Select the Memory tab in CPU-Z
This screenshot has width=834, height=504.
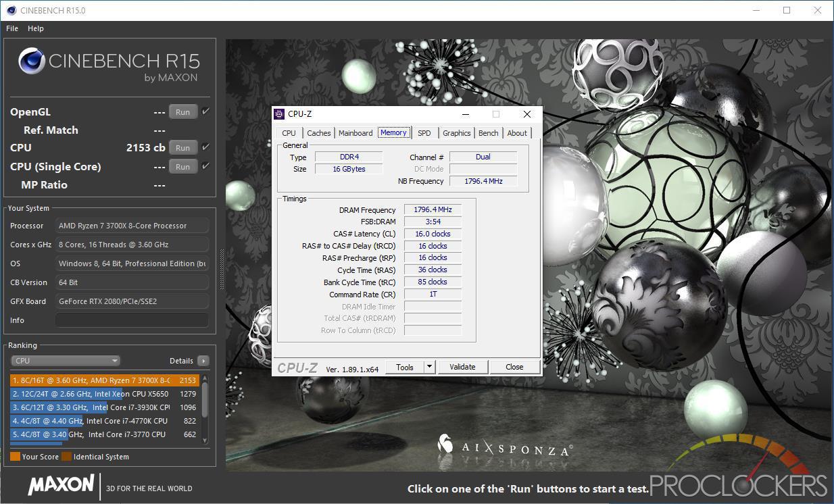click(393, 132)
